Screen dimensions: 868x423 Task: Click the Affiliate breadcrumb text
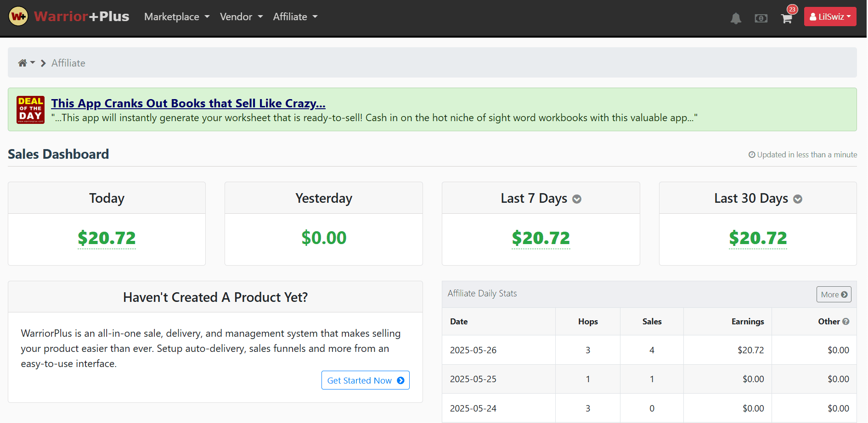(x=68, y=63)
